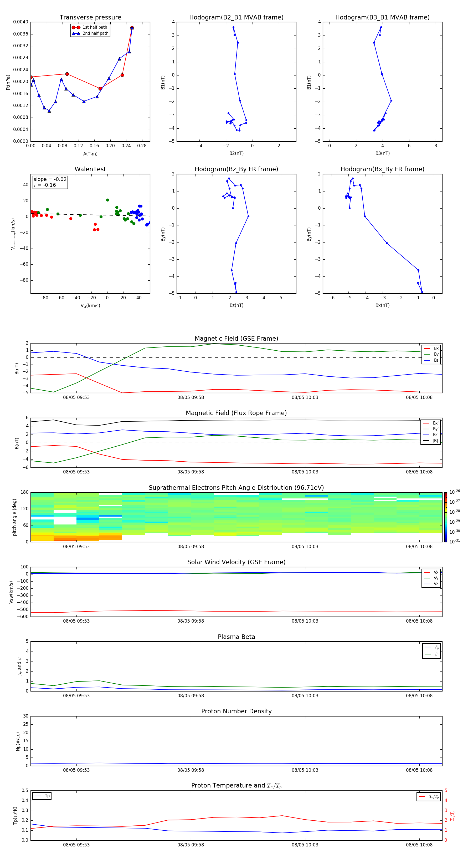Click the 'Hodogram(Bz_By FR frame)' title

[x=236, y=169]
